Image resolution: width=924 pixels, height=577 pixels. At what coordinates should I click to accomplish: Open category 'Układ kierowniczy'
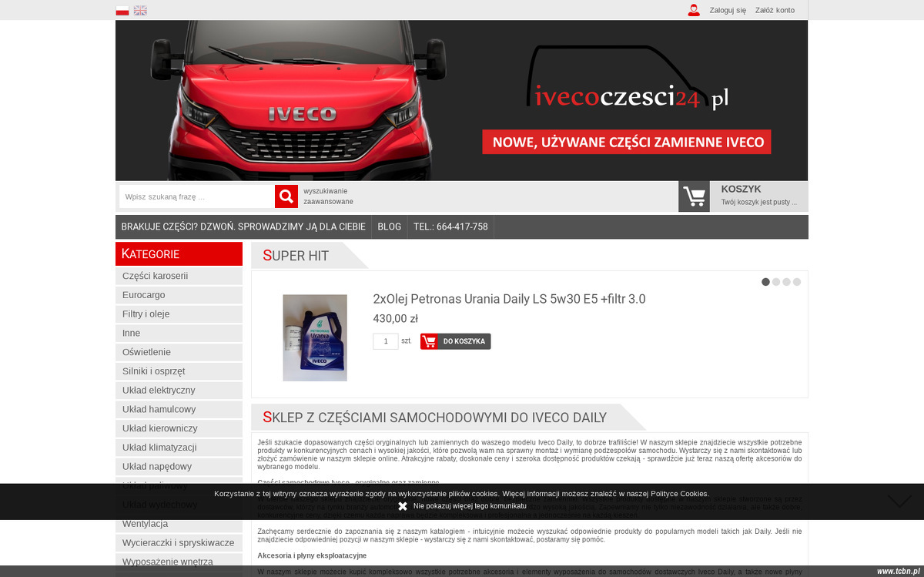point(179,428)
